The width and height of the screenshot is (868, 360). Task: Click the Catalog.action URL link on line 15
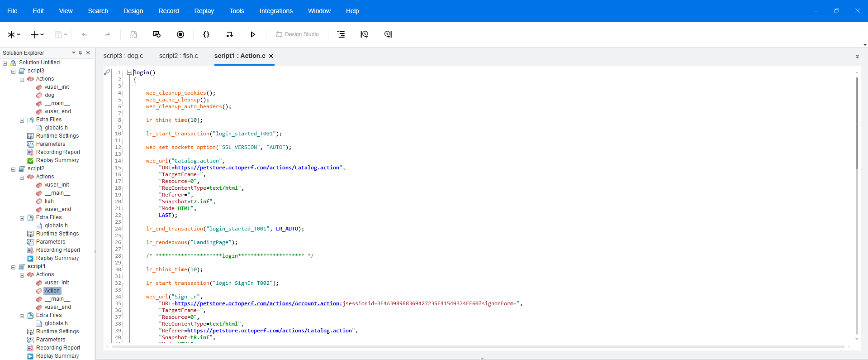[257, 168]
